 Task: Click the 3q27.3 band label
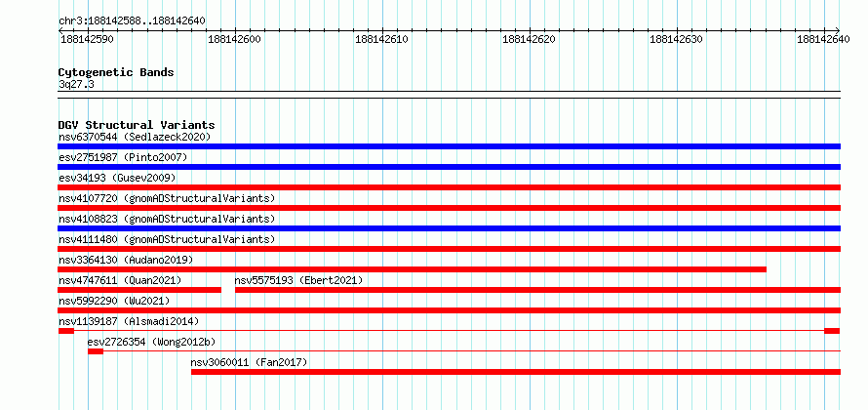(76, 84)
